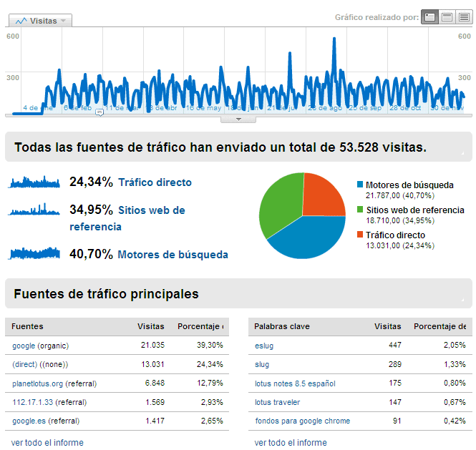Click the Fuentes column header
Viewport: 476px width, 450px height.
[x=27, y=326]
